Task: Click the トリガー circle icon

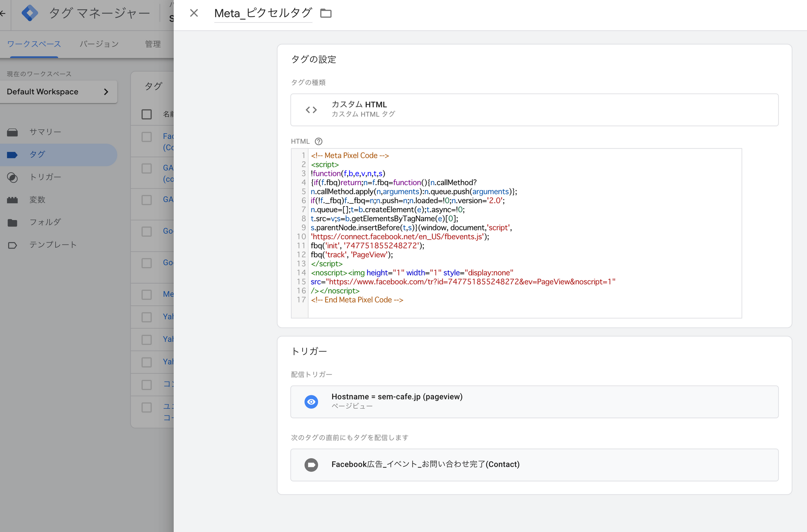Action: tap(13, 177)
